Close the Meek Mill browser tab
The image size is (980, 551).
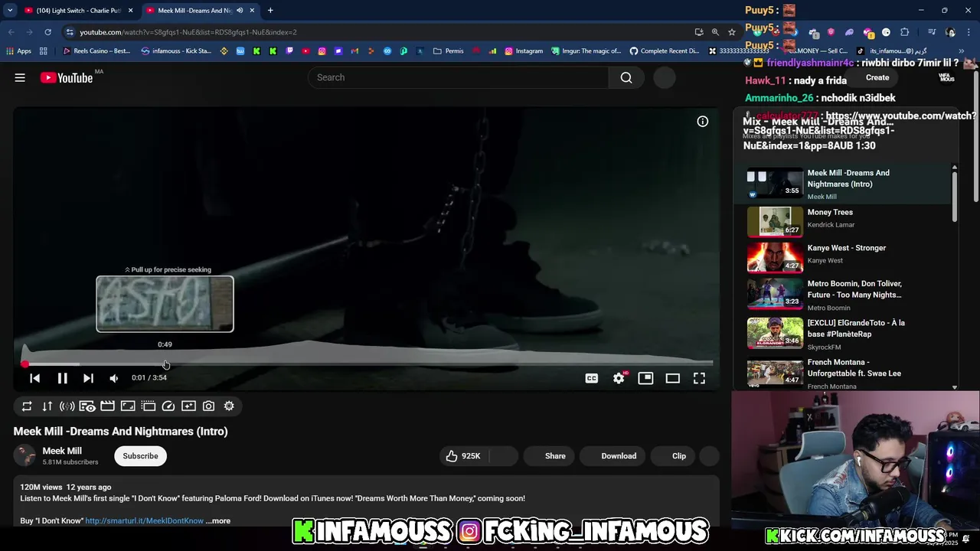(252, 11)
